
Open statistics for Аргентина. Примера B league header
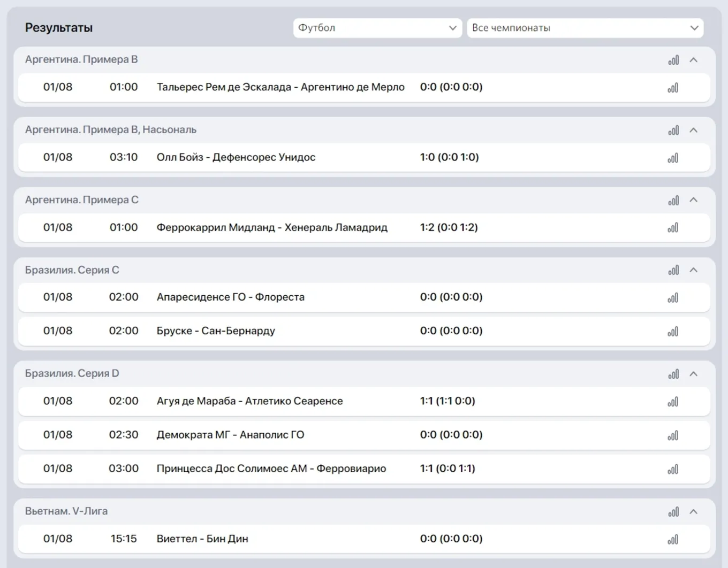coord(673,60)
